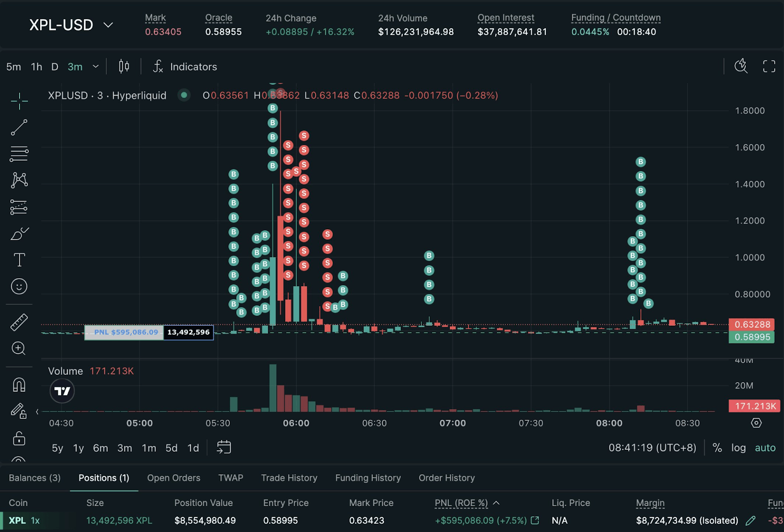Select the 1h timeframe
The height and width of the screenshot is (532, 784).
click(x=37, y=67)
